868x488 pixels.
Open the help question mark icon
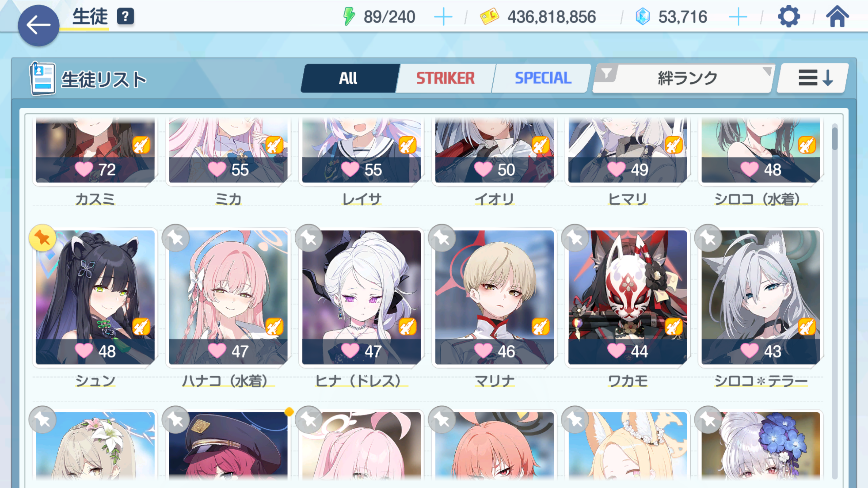coord(125,16)
